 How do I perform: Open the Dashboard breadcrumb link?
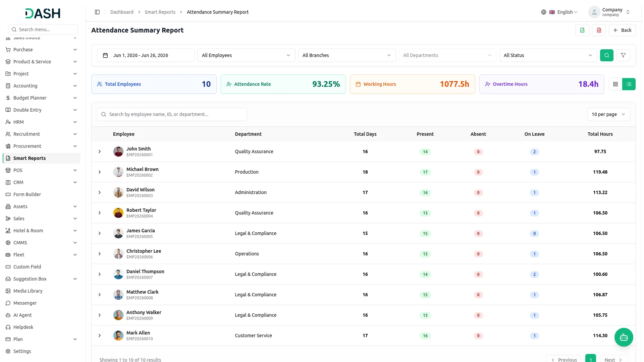point(122,12)
